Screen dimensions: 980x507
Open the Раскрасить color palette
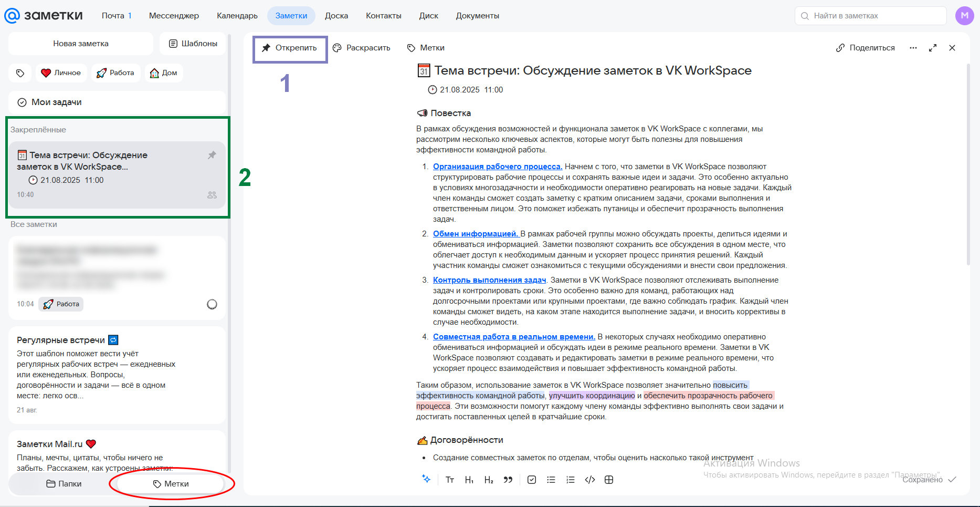point(362,48)
